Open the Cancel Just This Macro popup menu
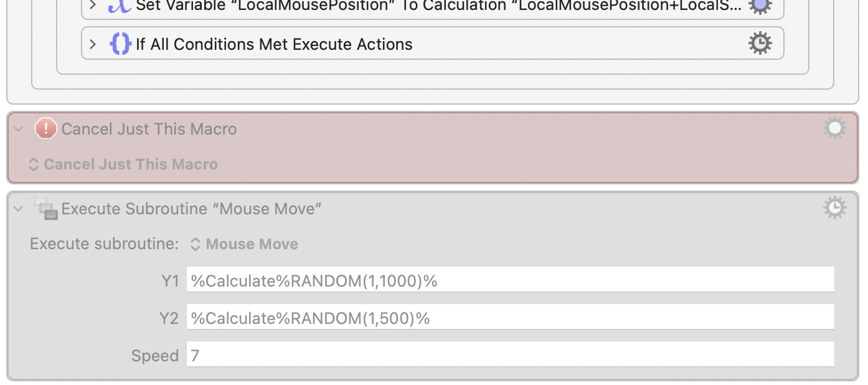 (x=124, y=164)
